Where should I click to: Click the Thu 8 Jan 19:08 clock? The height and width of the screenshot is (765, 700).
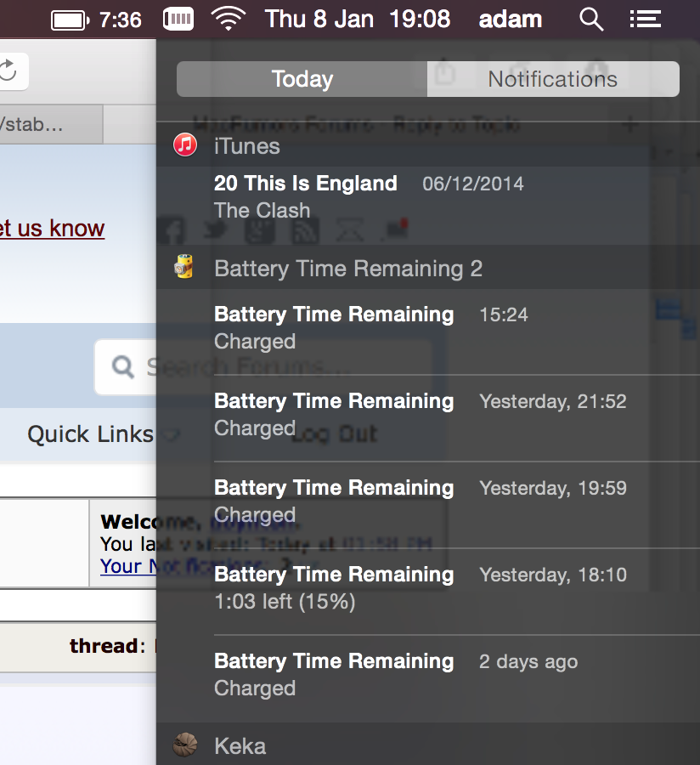click(358, 20)
